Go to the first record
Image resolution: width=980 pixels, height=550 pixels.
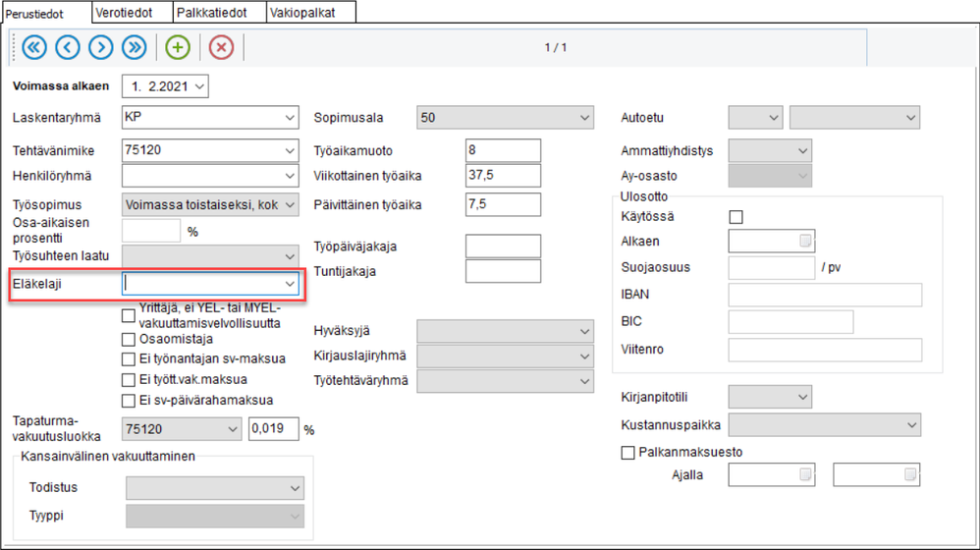[34, 47]
